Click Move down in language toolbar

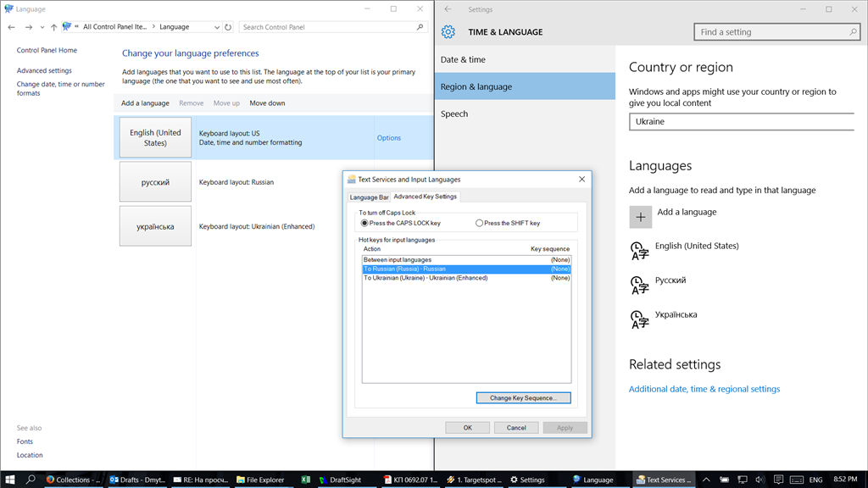click(x=267, y=103)
